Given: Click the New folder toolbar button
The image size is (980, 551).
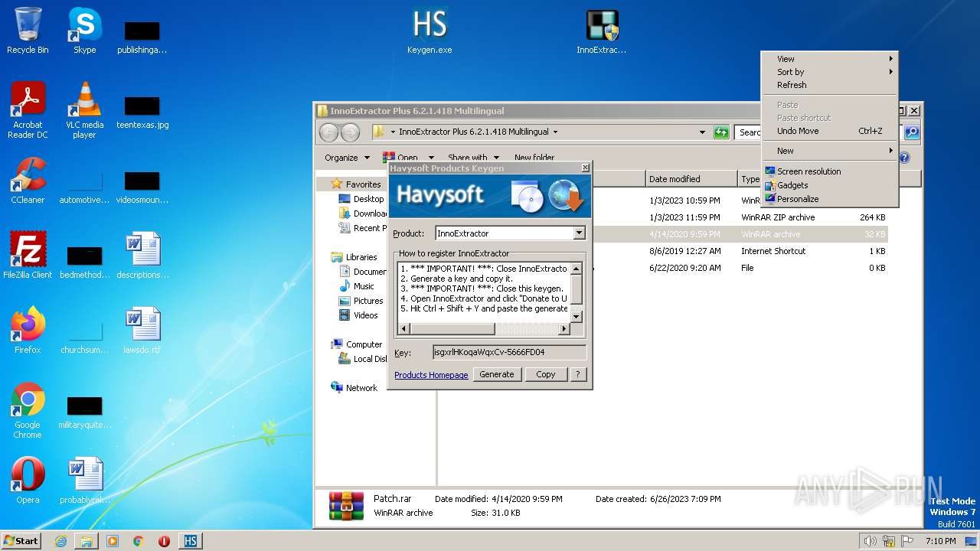Looking at the screenshot, I should click(534, 158).
